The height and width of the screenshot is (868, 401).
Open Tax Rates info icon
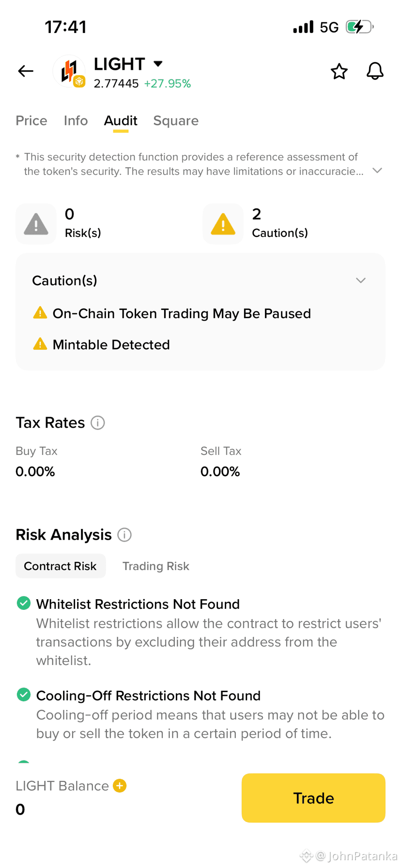click(98, 423)
